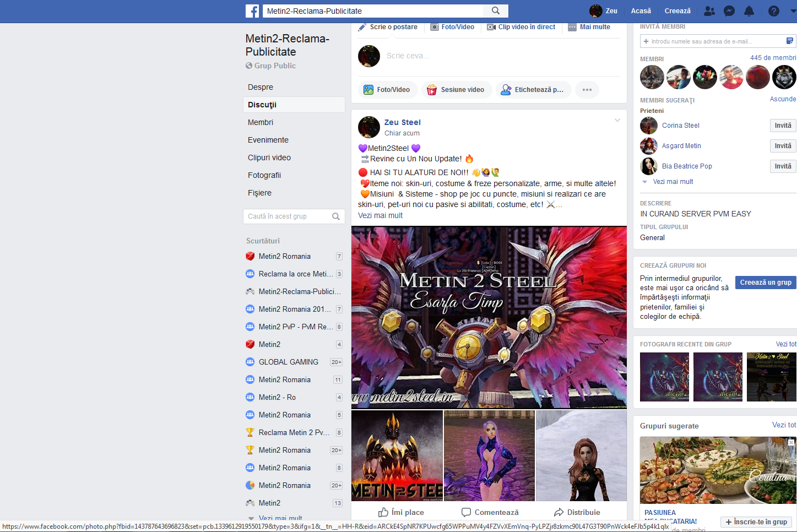Click the Foto/Video composer button
797x532 pixels.
(387, 90)
